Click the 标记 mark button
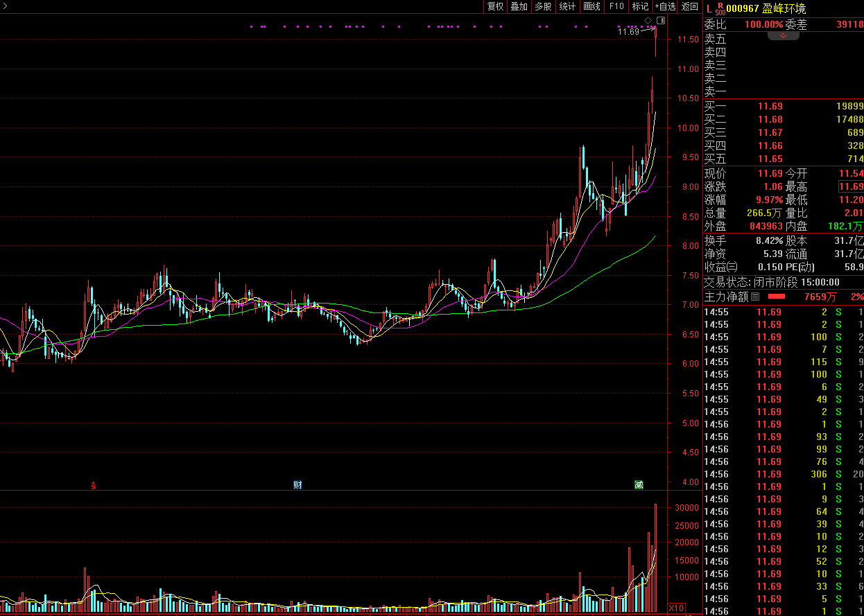Viewport: 864px width, 616px height. coord(640,7)
